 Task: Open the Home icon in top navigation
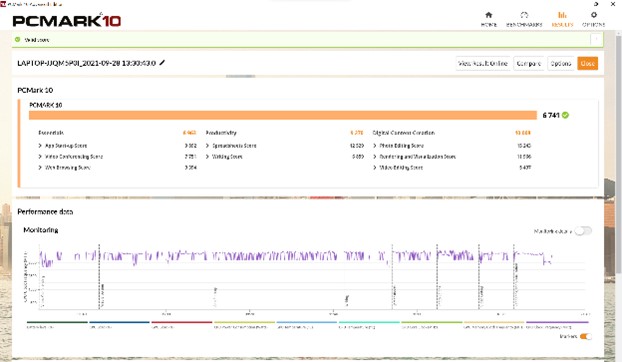pos(489,15)
